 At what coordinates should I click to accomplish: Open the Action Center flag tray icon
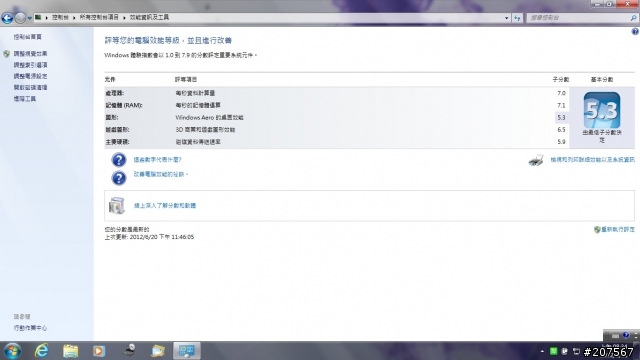click(565, 351)
